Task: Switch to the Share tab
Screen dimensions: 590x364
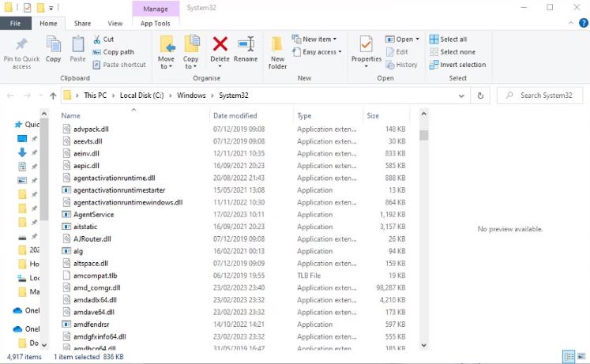Action: tap(82, 24)
